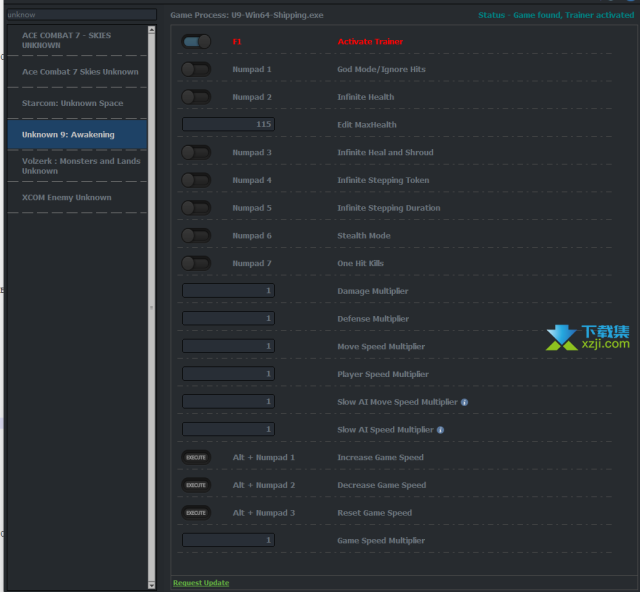Click the Slow AI Speed Multiplier field
The height and width of the screenshot is (592, 640).
pyautogui.click(x=228, y=430)
